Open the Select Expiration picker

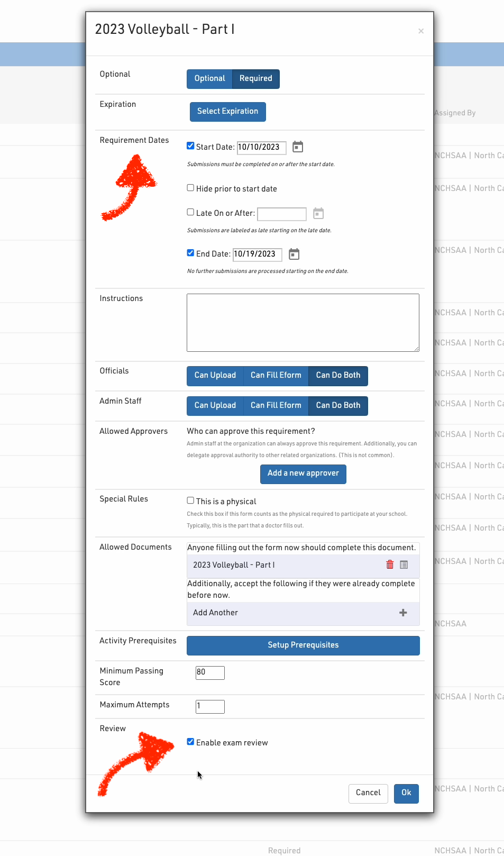[x=227, y=112]
